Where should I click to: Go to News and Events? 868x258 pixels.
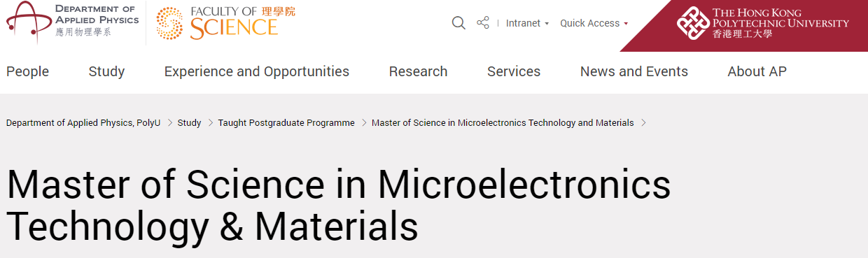click(x=634, y=71)
